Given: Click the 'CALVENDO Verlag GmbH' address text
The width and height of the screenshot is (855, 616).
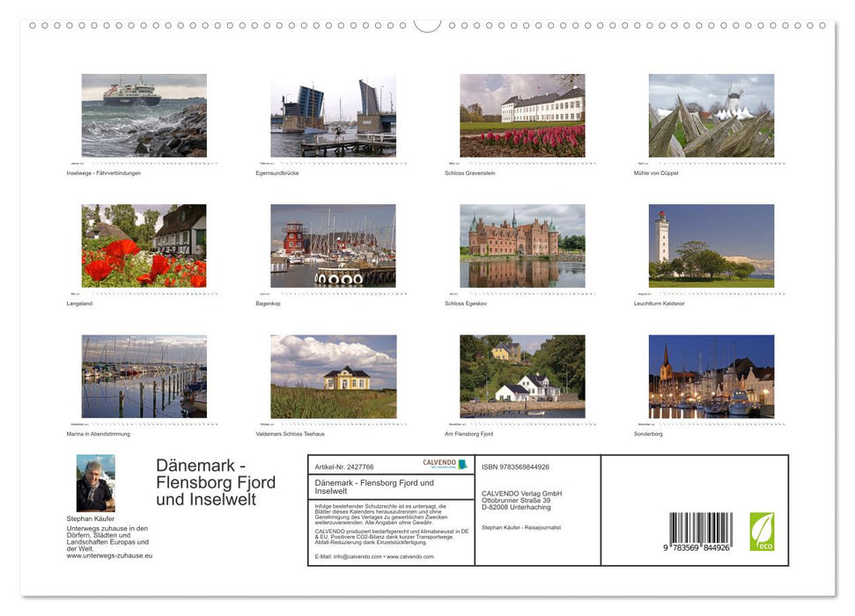Looking at the screenshot, I should tap(522, 500).
